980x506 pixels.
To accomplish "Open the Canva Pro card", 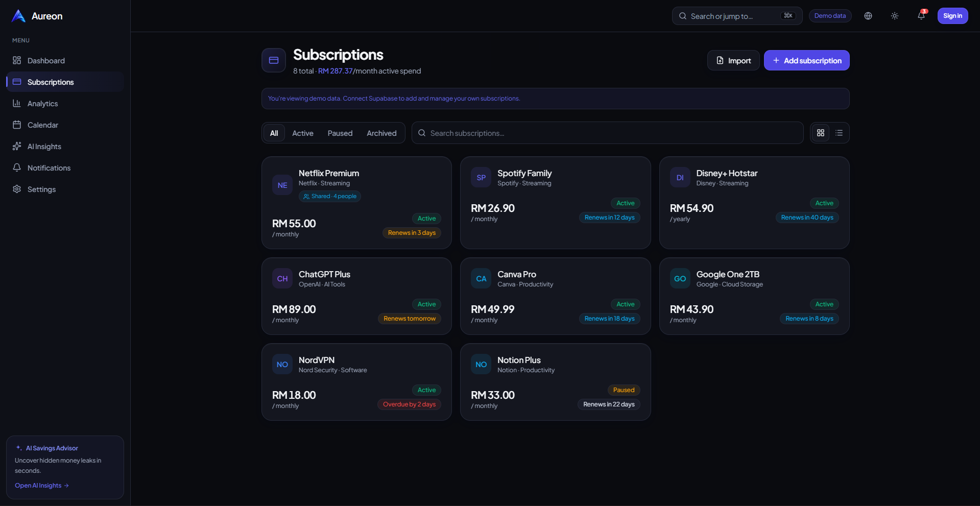I will (555, 296).
